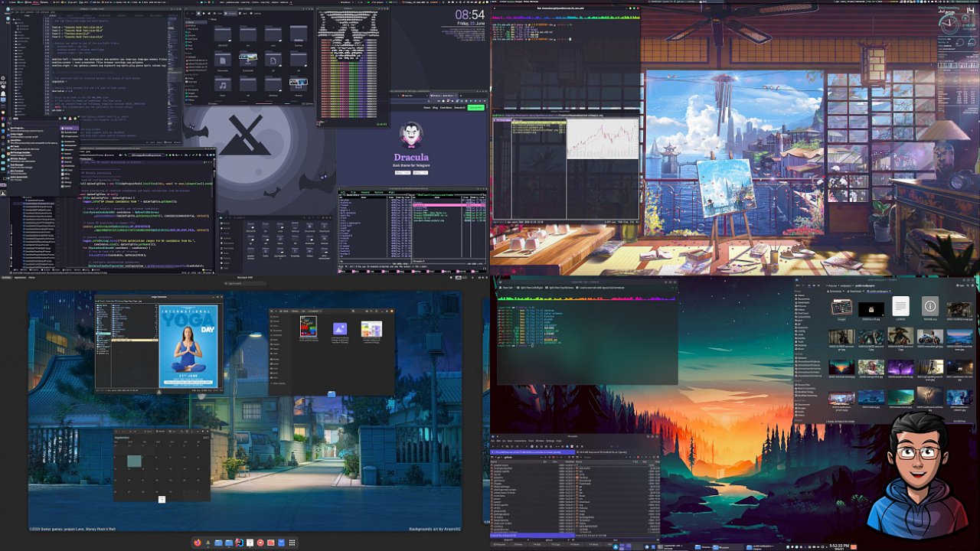
Task: Launch the JetBrains IDE from the GNOME dock
Action: click(240, 543)
